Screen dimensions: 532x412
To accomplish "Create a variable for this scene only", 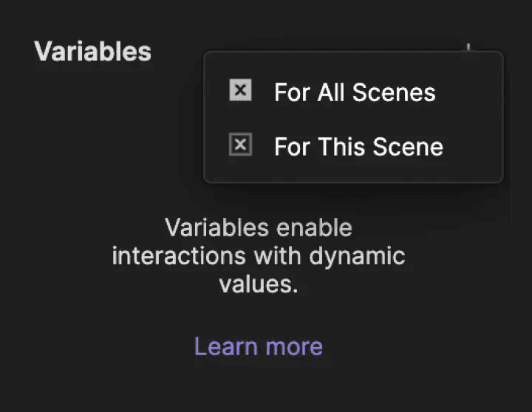I will [x=358, y=146].
